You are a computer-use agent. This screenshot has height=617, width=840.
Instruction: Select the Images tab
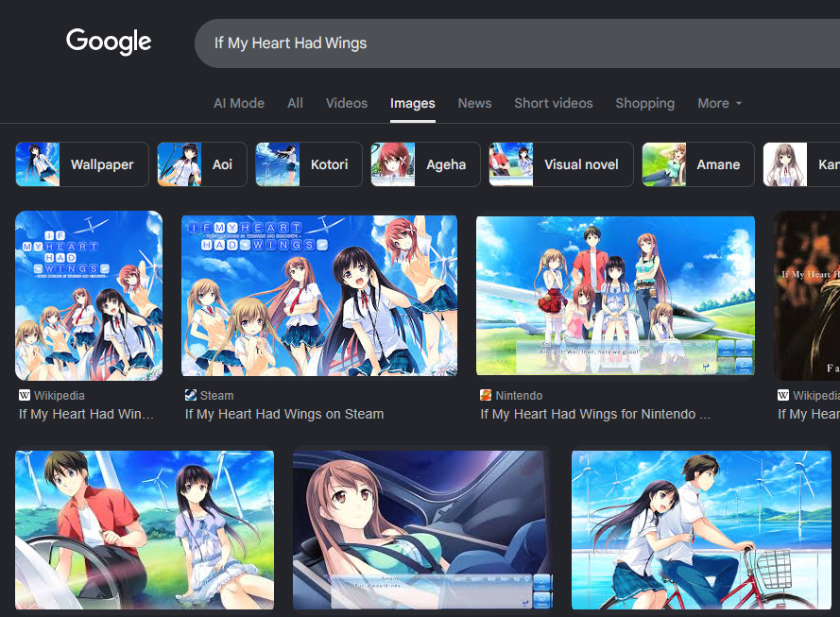point(413,103)
